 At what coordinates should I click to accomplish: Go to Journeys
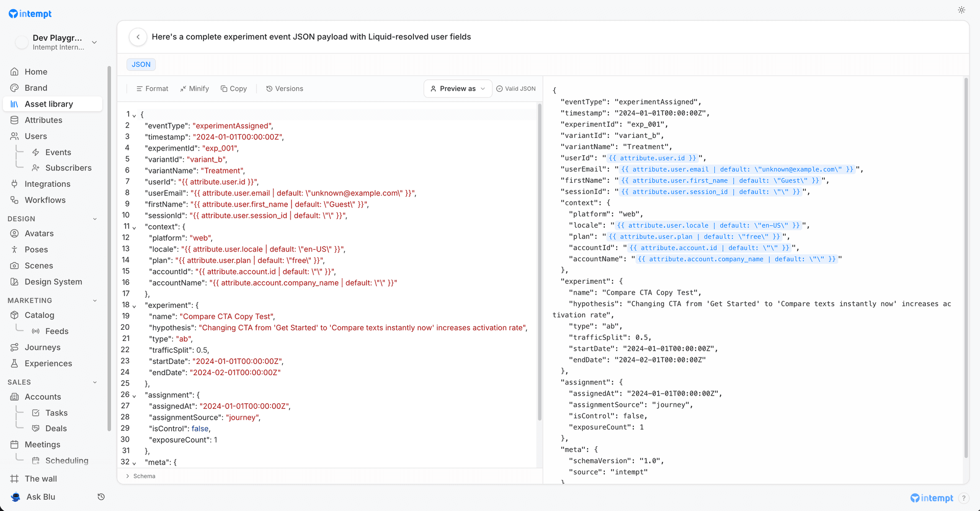(53, 347)
